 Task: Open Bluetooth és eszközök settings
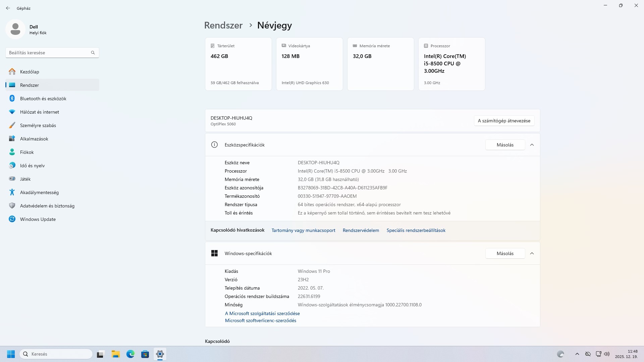click(43, 99)
